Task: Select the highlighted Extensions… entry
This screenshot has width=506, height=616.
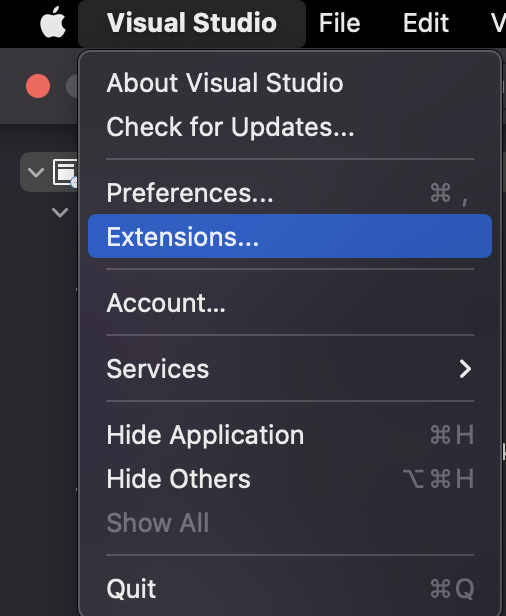Action: pyautogui.click(x=290, y=236)
